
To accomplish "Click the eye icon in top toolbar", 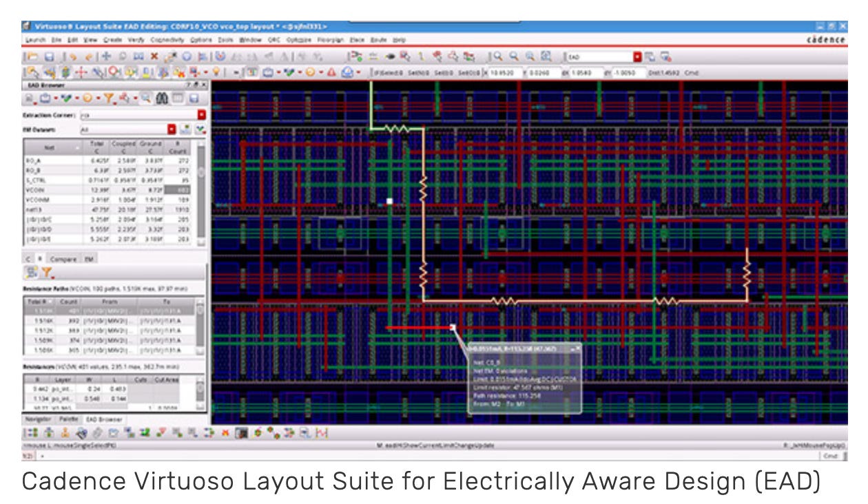I will click(392, 57).
